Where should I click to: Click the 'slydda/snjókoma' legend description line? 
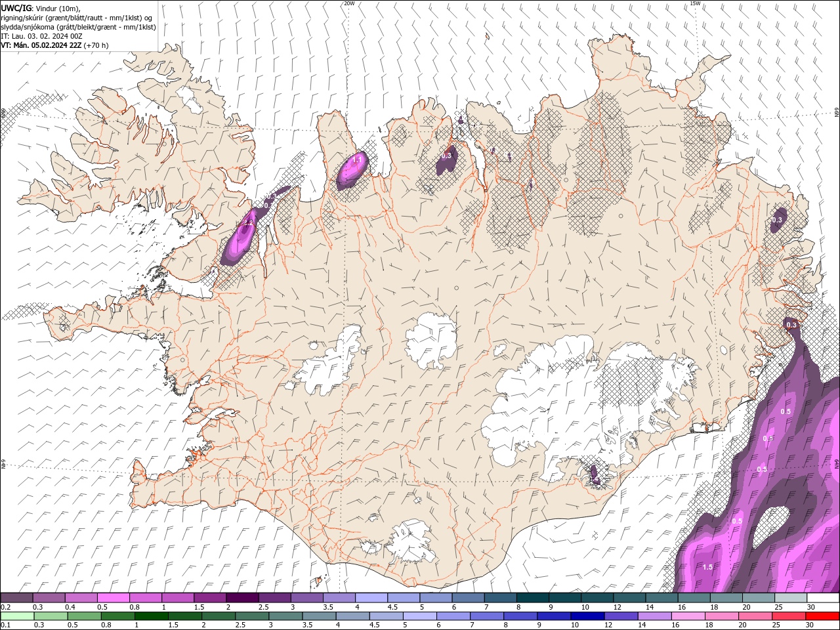pyautogui.click(x=78, y=27)
